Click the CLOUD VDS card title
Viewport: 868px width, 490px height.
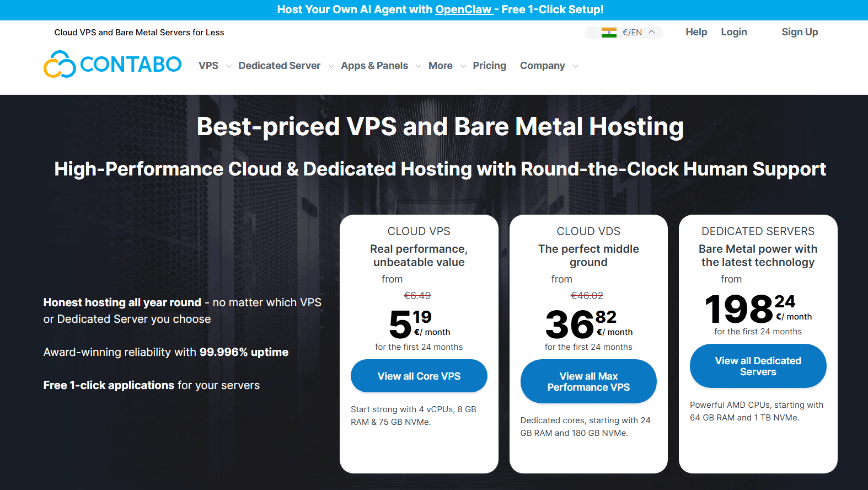[x=588, y=231]
